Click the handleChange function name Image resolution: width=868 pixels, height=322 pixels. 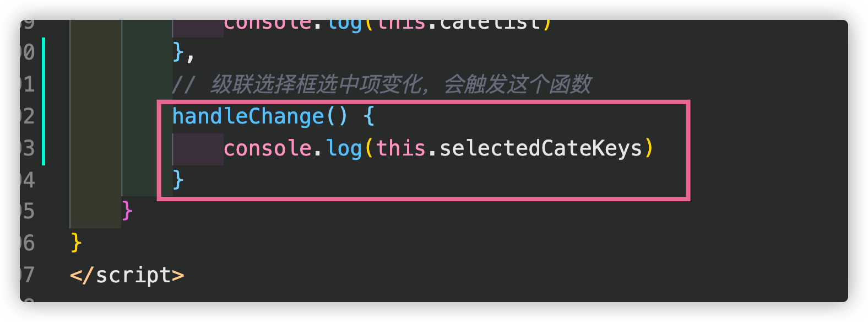(248, 116)
